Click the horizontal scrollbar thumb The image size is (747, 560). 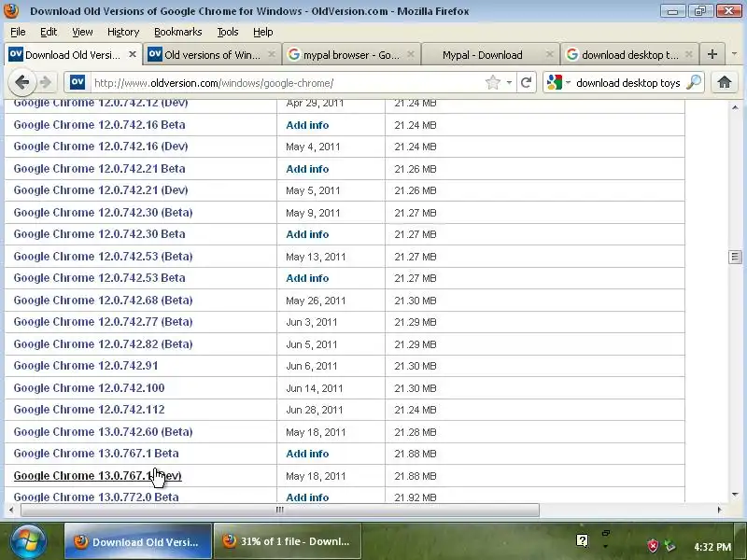(x=279, y=510)
